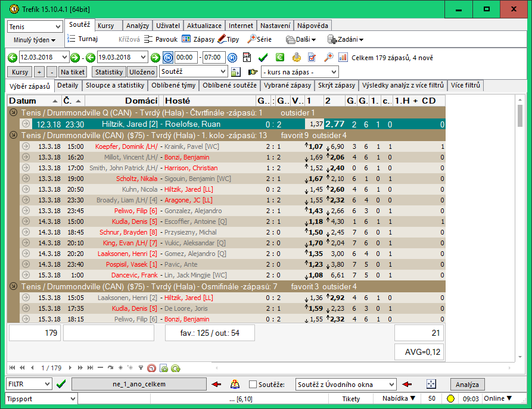Screen dimensions: 532x409
Task: Open the calendar day icon
Action: pos(247,58)
